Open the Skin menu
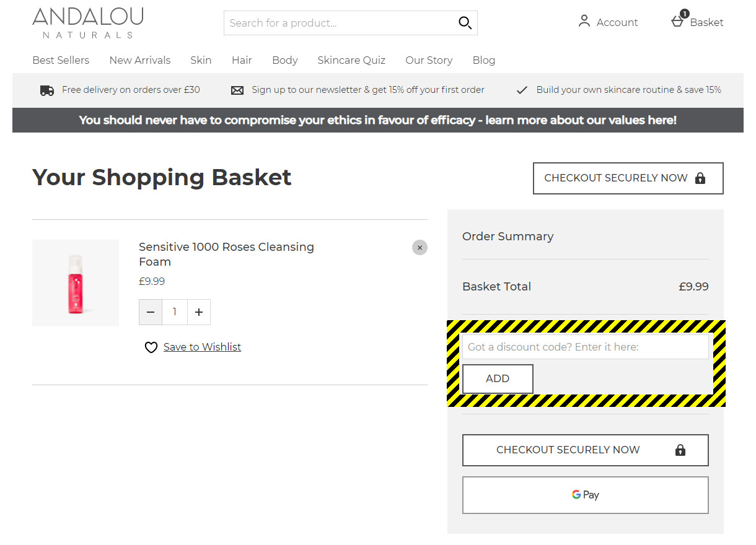 (x=201, y=60)
